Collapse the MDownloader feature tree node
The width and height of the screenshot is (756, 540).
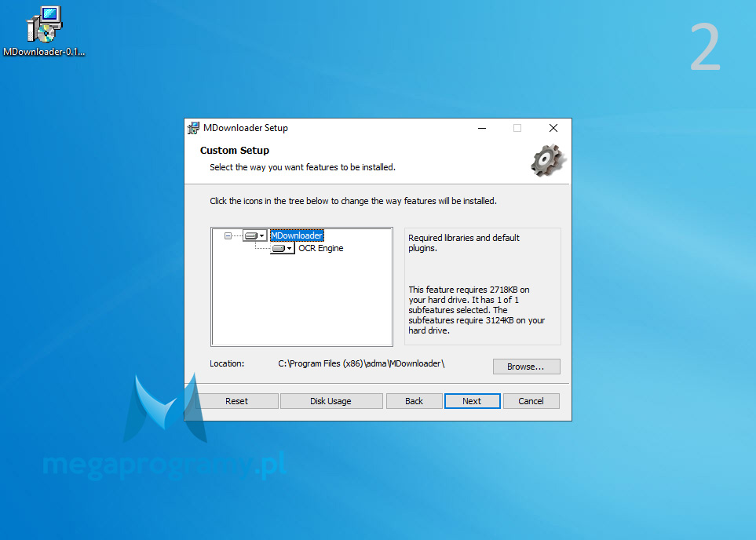click(x=228, y=235)
